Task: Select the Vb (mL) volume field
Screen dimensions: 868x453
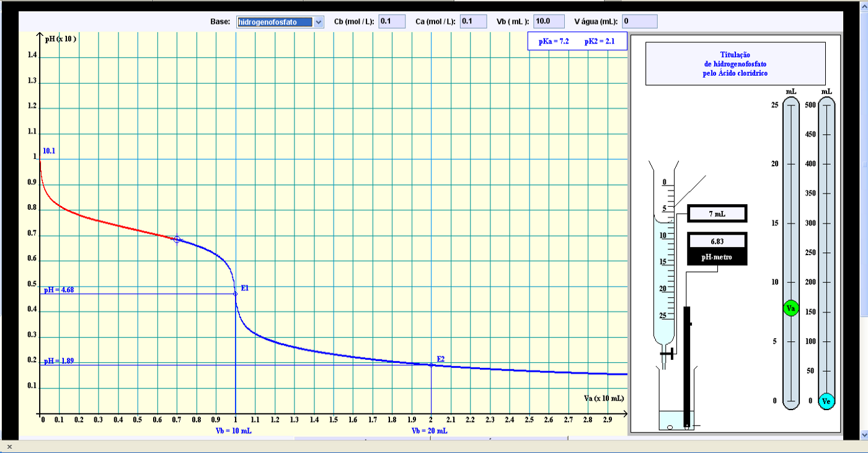Action: tap(549, 22)
